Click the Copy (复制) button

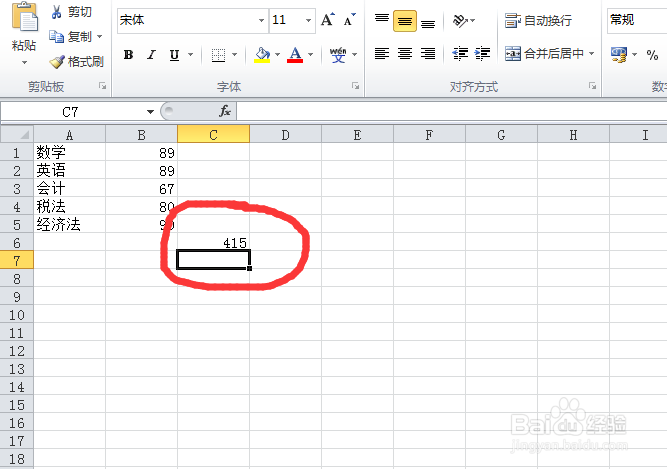pos(70,37)
